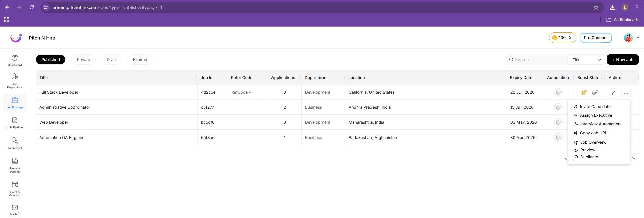Click job id bc5df6
Image resolution: width=644 pixels, height=218 pixels.
coord(208,122)
